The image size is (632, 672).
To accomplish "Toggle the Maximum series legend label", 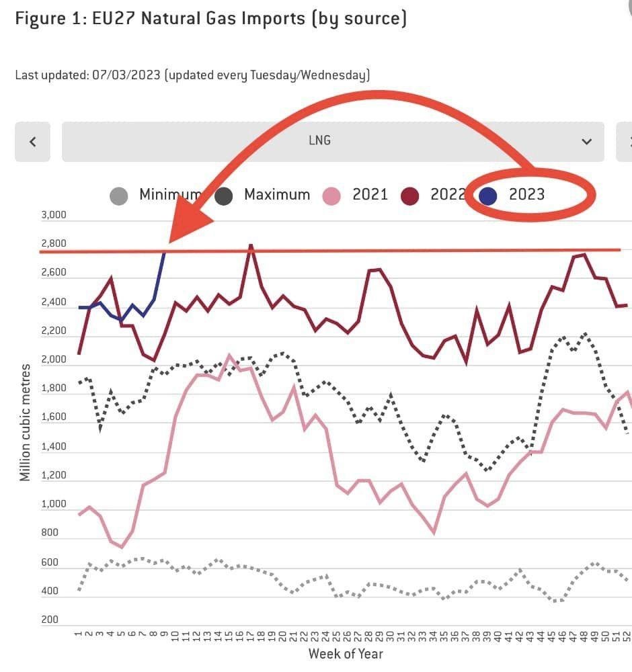I will click(x=277, y=195).
